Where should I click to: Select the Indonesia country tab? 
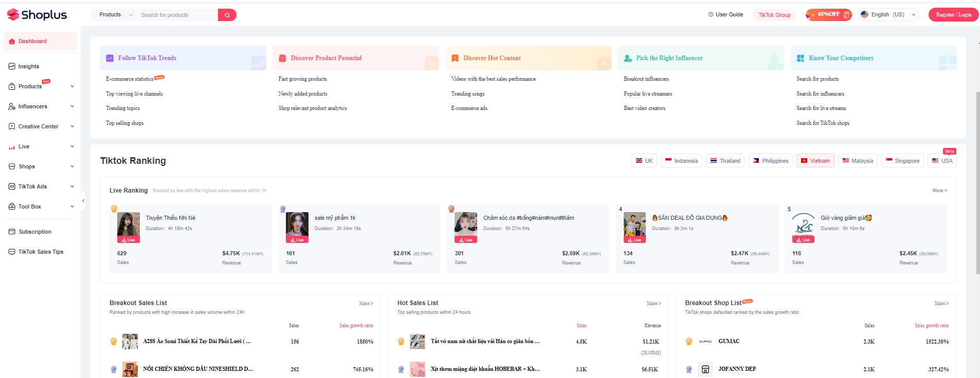[681, 161]
